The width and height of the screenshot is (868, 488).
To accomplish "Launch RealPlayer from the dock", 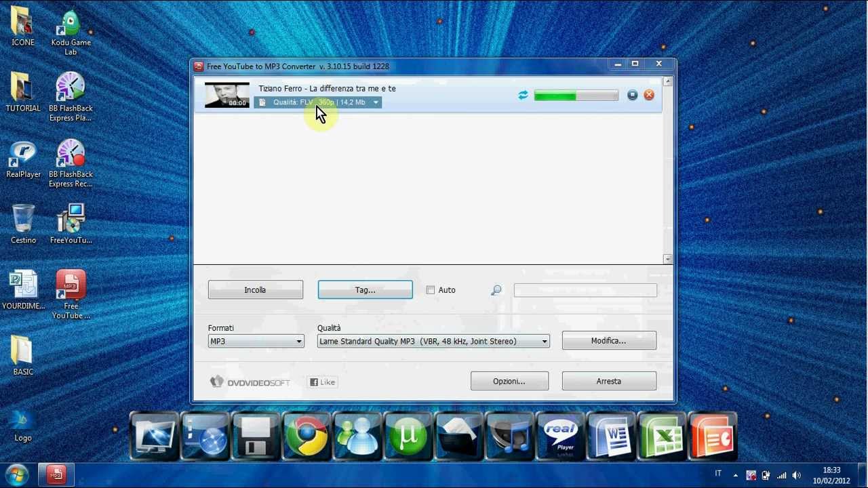I will 560,436.
